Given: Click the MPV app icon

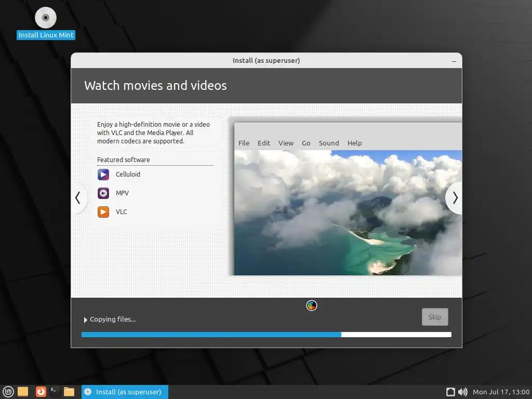Looking at the screenshot, I should coord(103,193).
